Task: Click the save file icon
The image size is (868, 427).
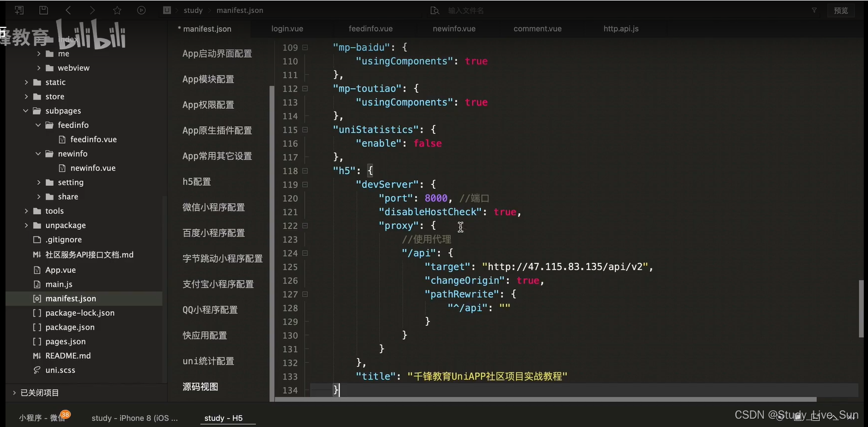Action: coord(43,10)
